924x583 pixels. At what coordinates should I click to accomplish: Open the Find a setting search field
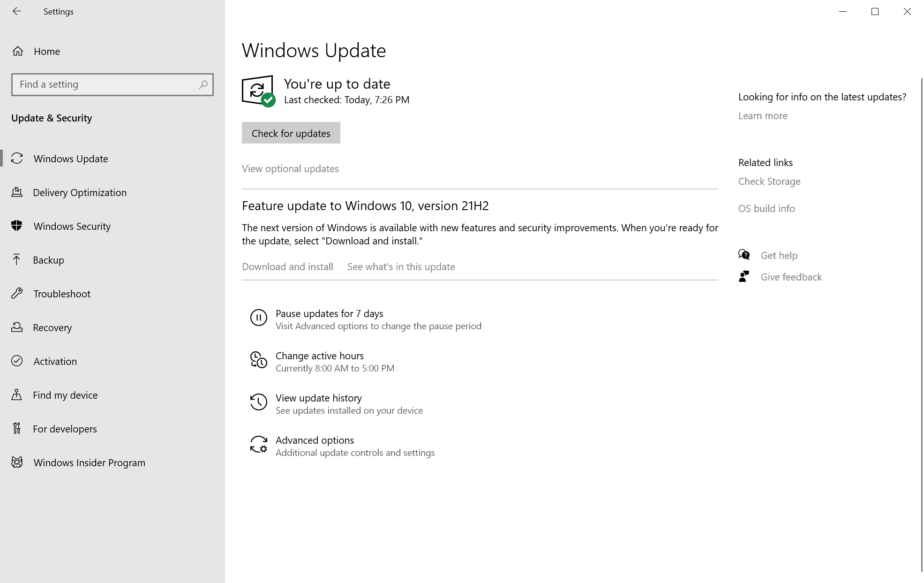pos(112,84)
